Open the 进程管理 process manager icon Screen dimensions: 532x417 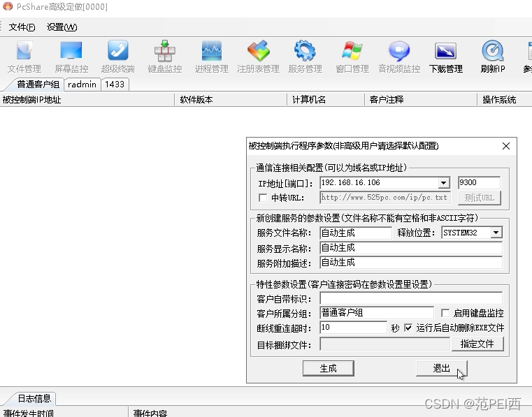[x=212, y=57]
